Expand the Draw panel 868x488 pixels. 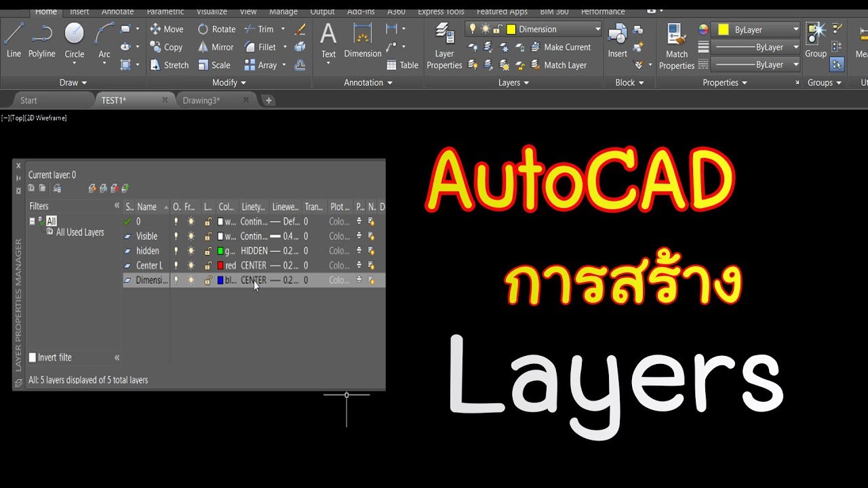[73, 83]
